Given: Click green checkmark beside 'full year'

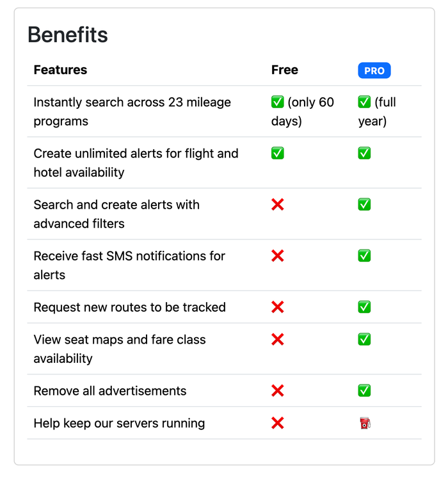Looking at the screenshot, I should click(x=364, y=102).
